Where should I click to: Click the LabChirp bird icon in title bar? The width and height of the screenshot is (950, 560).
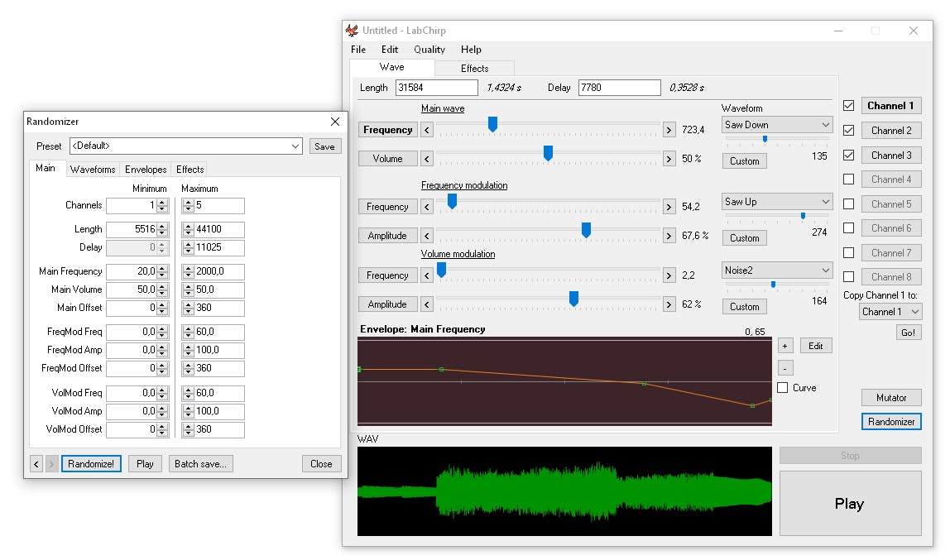(x=352, y=31)
